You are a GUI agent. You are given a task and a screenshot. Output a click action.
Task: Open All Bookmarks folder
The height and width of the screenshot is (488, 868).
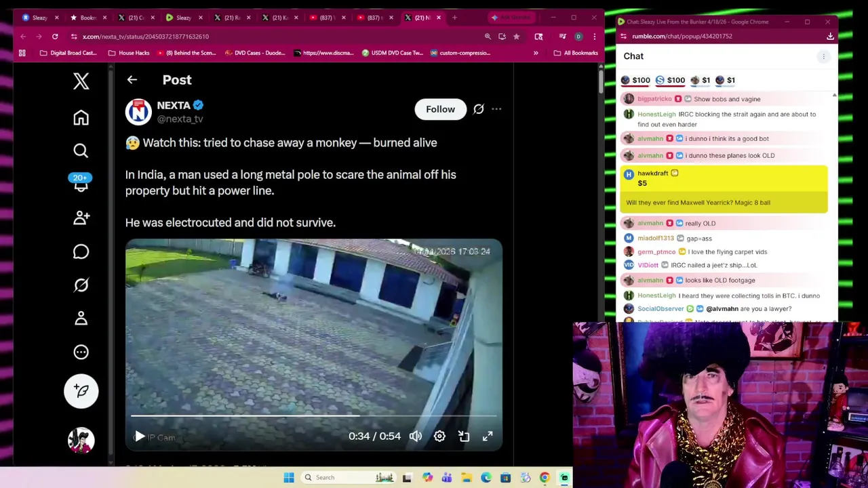pos(576,53)
